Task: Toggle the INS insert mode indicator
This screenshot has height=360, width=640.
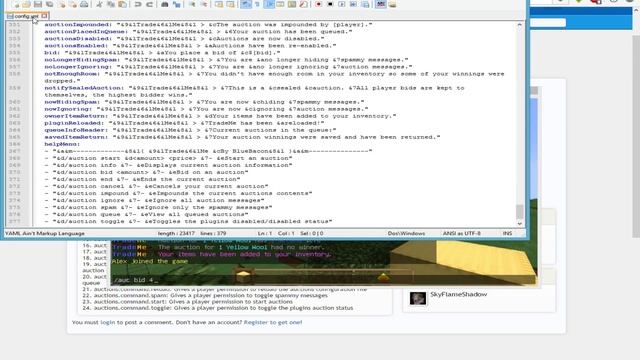Action: [x=507, y=233]
